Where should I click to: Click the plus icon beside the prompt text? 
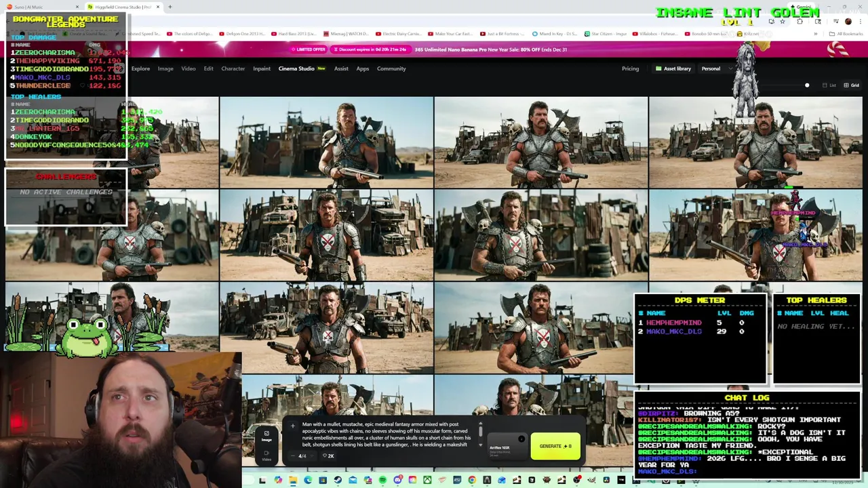(x=293, y=426)
